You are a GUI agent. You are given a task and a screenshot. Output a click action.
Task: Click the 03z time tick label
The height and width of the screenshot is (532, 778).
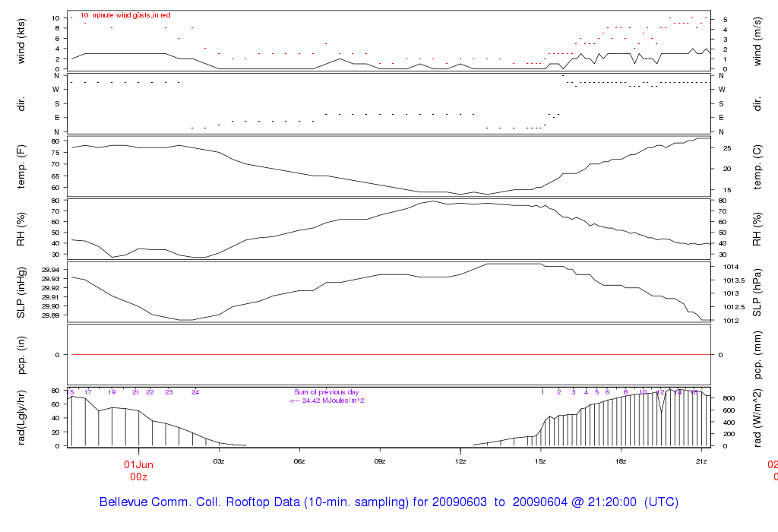219,461
